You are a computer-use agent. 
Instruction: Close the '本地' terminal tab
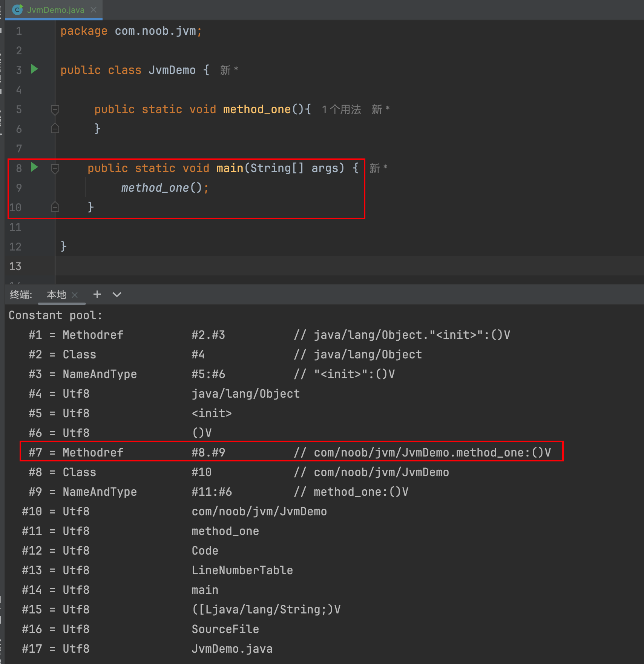pyautogui.click(x=75, y=295)
